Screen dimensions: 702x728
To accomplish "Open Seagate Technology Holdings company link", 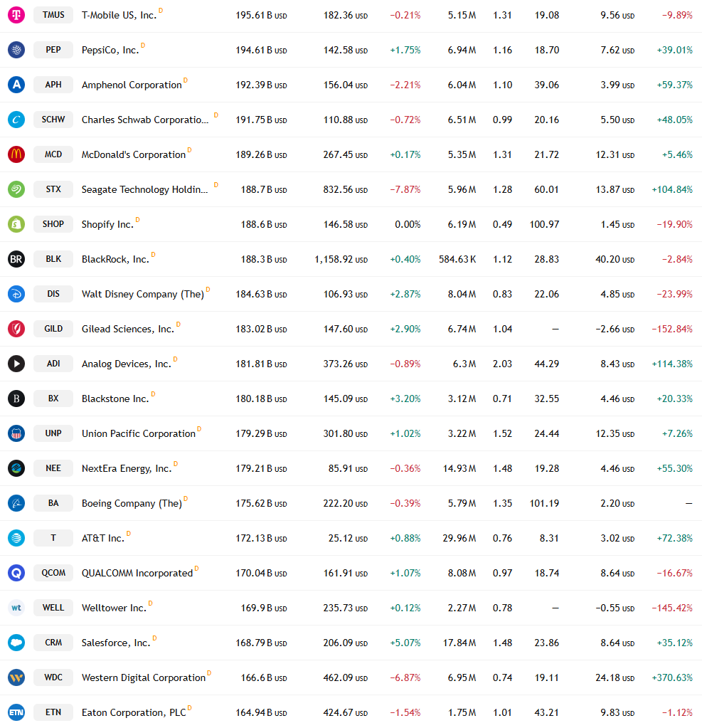I will tap(144, 189).
